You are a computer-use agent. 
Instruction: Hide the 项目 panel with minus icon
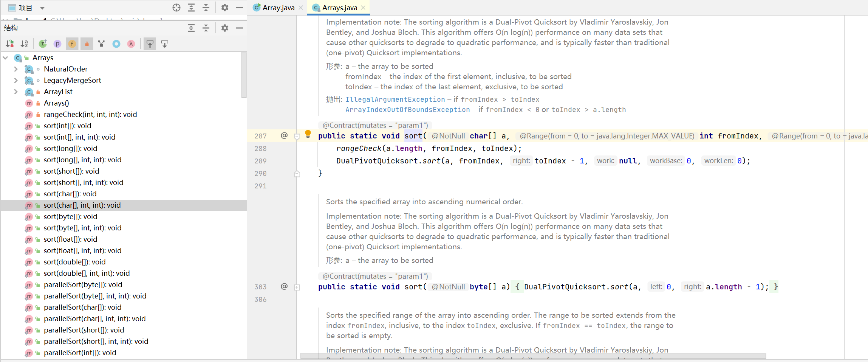[x=240, y=8]
